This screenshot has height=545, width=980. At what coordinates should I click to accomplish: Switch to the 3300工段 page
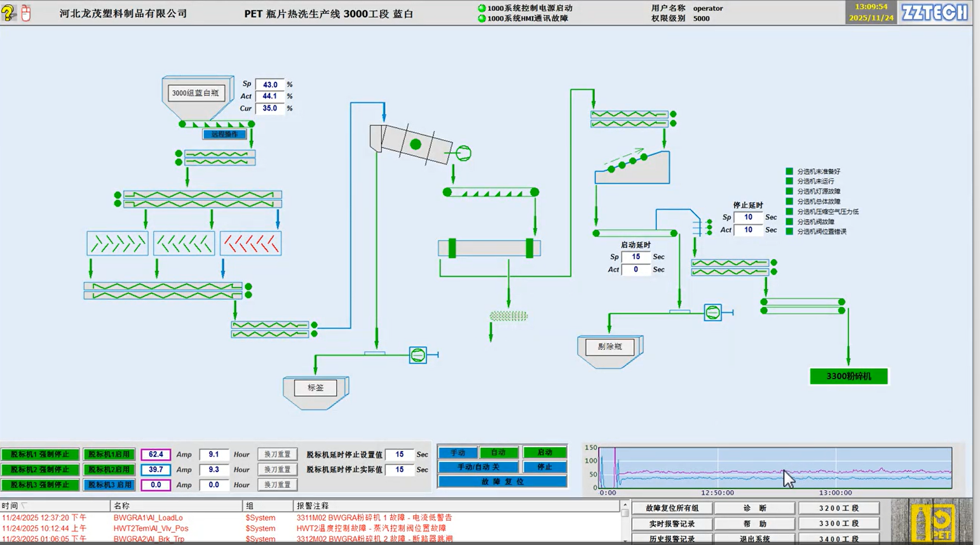[x=838, y=523]
